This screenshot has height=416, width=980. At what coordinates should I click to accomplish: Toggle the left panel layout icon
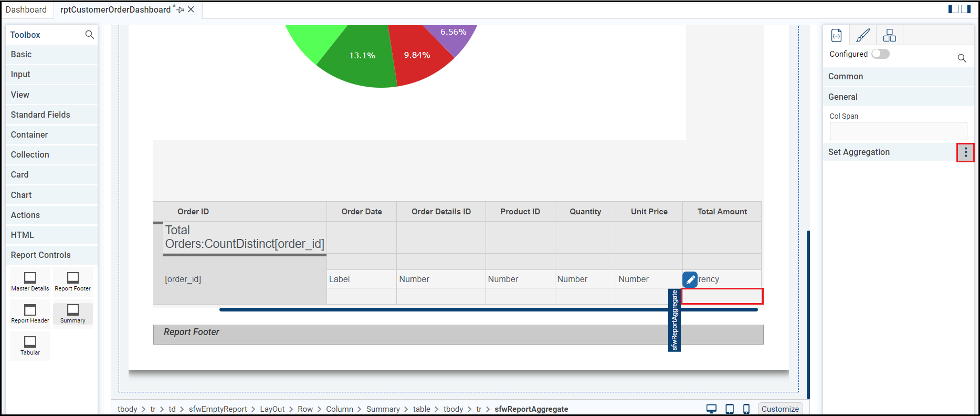(x=954, y=9)
